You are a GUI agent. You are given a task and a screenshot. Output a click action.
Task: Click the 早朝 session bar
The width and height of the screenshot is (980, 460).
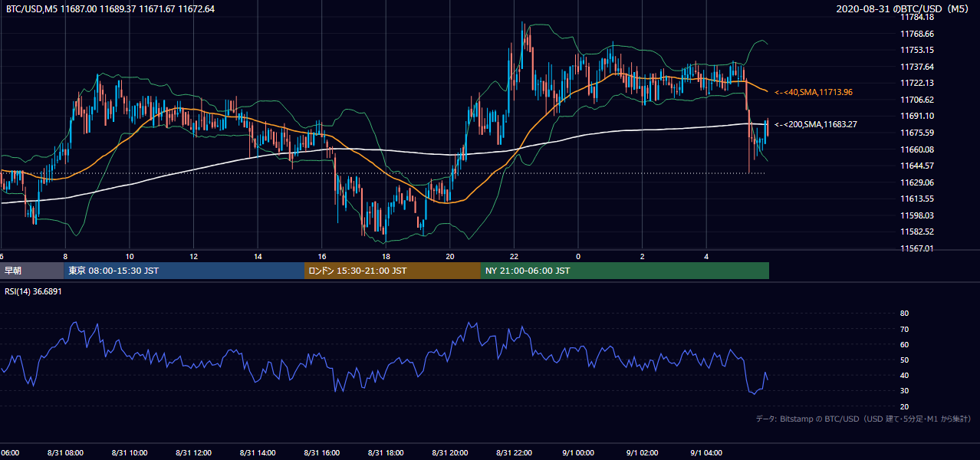(31, 271)
